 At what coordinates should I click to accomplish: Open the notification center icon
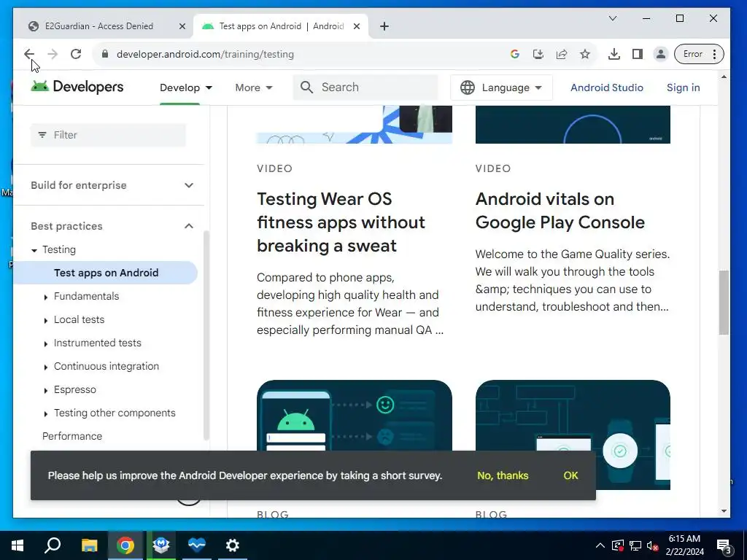(724, 547)
